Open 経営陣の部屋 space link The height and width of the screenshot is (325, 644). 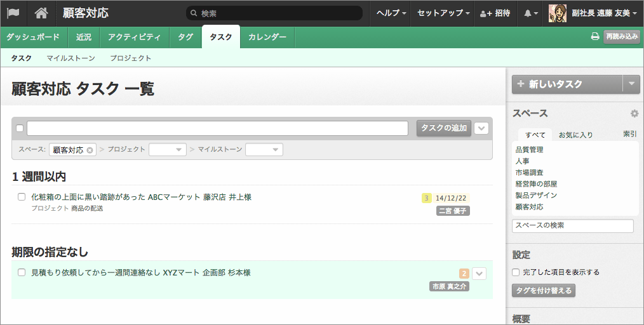(x=537, y=184)
